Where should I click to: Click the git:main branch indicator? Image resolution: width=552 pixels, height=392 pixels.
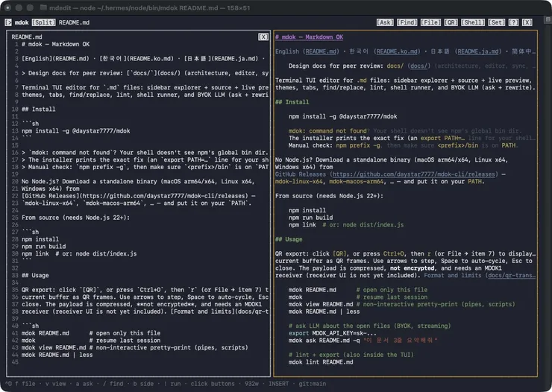pyautogui.click(x=313, y=384)
